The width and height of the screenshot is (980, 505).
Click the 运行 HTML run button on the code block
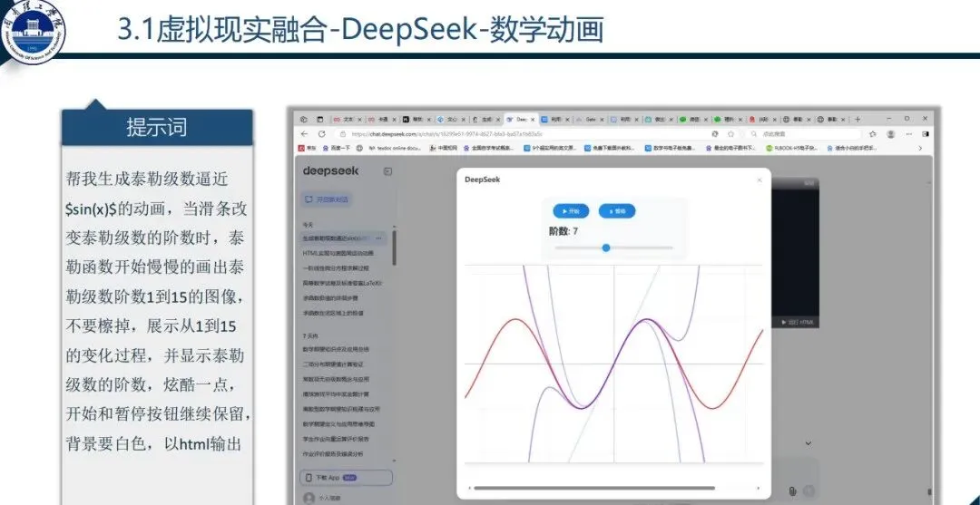pos(798,322)
